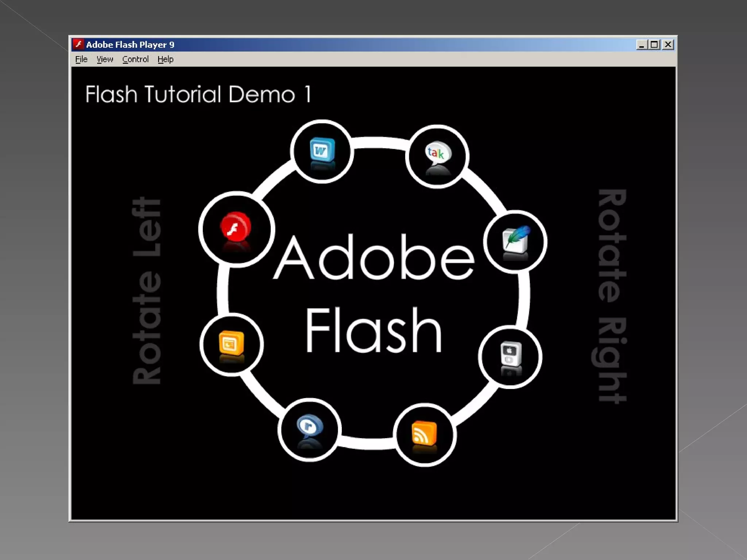The image size is (747, 560).
Task: Maximize the Flash Player window
Action: [654, 44]
